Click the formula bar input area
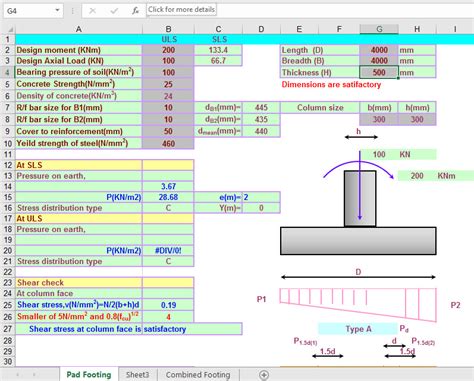The width and height of the screenshot is (474, 381). click(x=310, y=10)
